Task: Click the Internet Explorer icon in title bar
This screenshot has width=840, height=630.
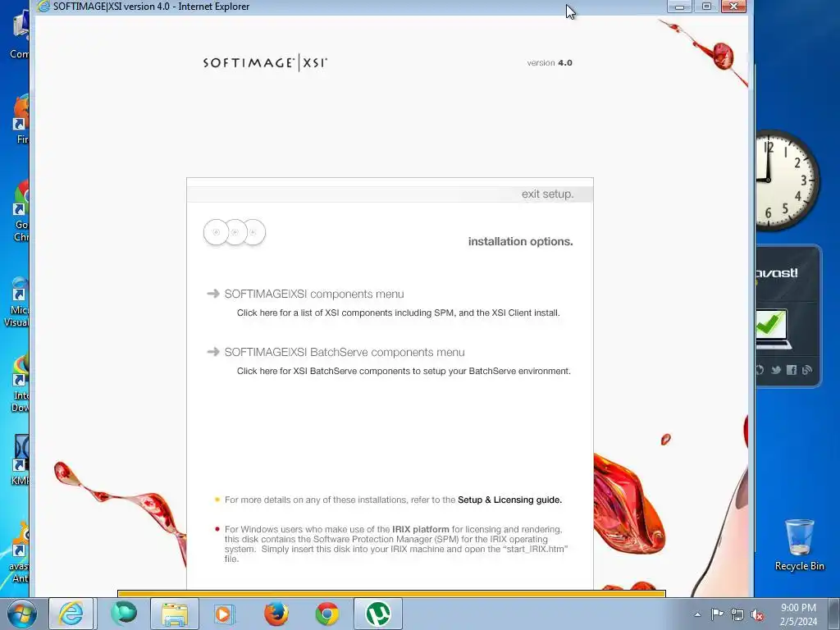Action: tap(43, 7)
